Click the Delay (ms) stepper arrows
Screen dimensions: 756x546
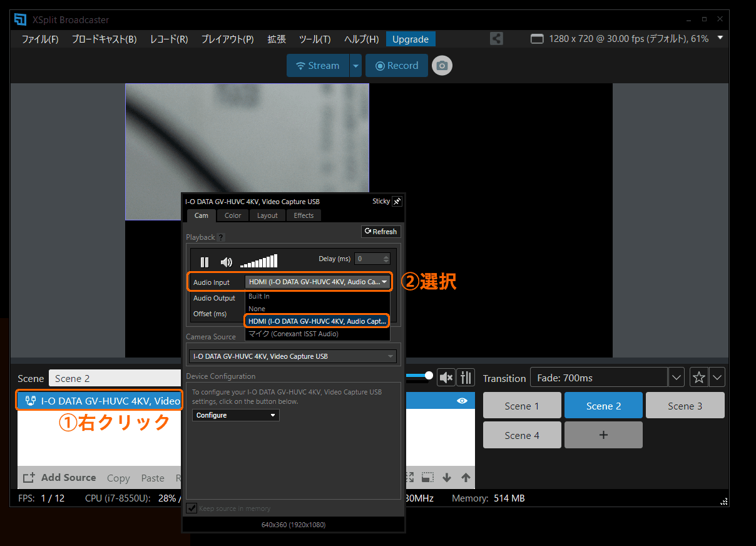(x=386, y=259)
